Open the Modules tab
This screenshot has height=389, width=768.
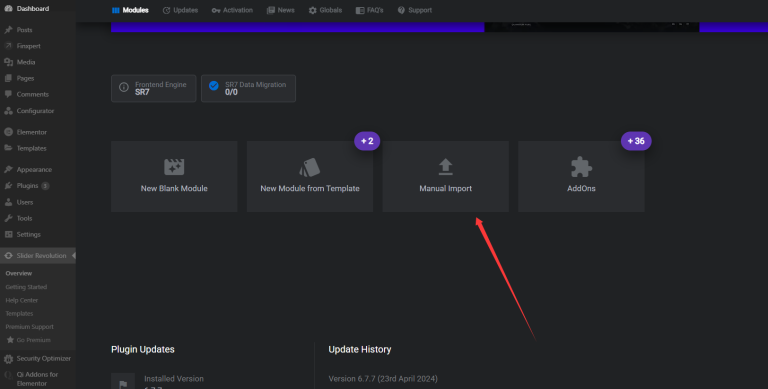pos(130,10)
